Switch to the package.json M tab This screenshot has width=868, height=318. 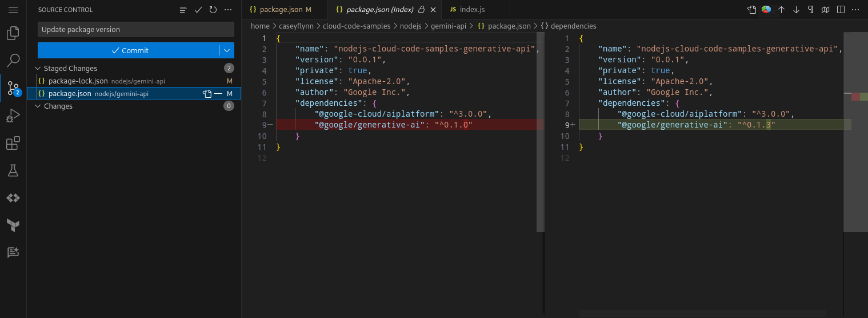coord(285,10)
